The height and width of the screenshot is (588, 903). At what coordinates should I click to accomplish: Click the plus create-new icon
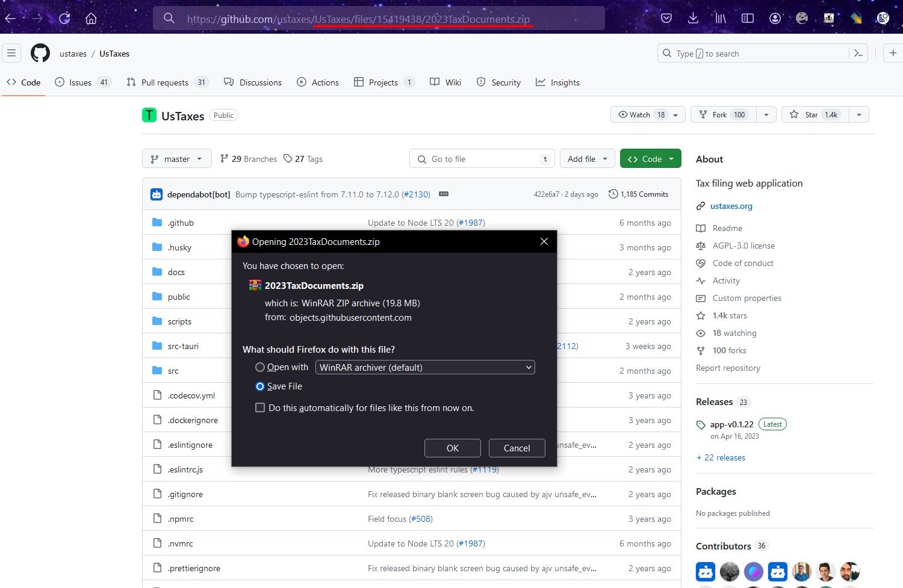[x=893, y=53]
